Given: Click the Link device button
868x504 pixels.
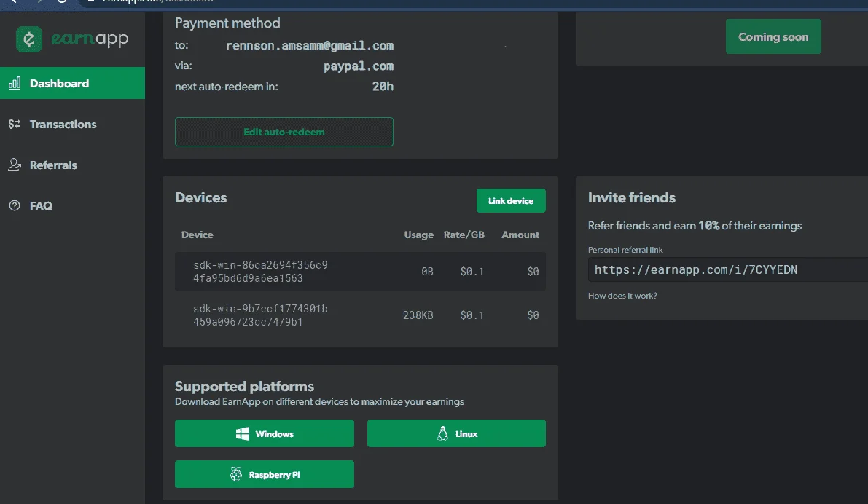Looking at the screenshot, I should point(511,201).
